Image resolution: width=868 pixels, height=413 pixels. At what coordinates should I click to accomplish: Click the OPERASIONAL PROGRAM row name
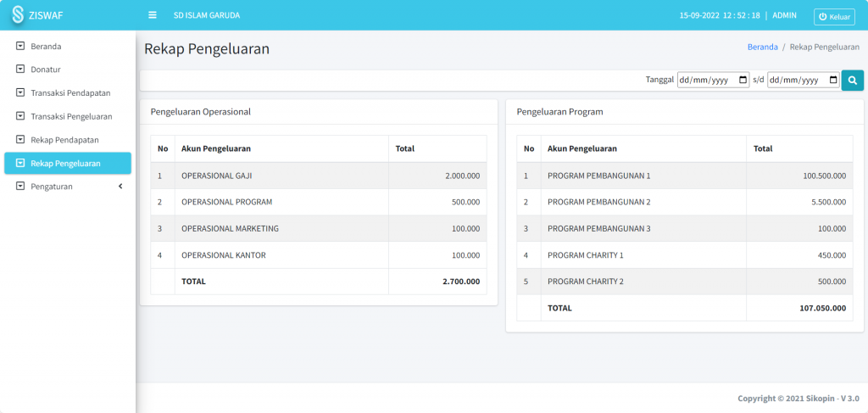point(227,202)
